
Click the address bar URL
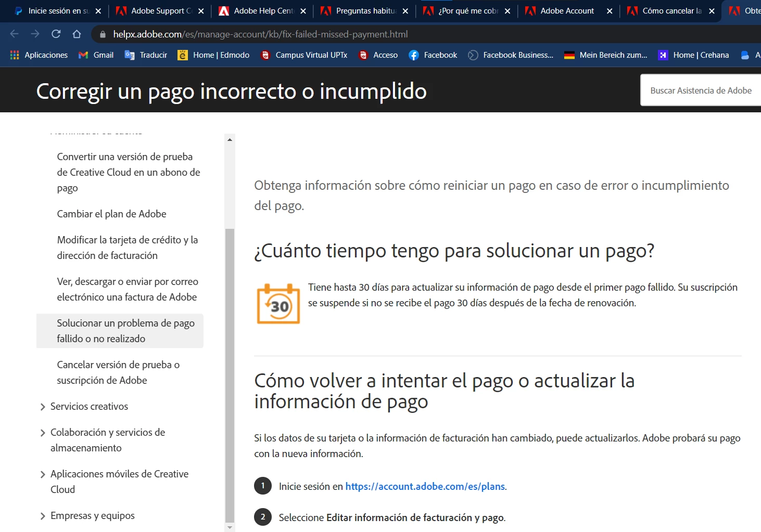click(x=260, y=34)
